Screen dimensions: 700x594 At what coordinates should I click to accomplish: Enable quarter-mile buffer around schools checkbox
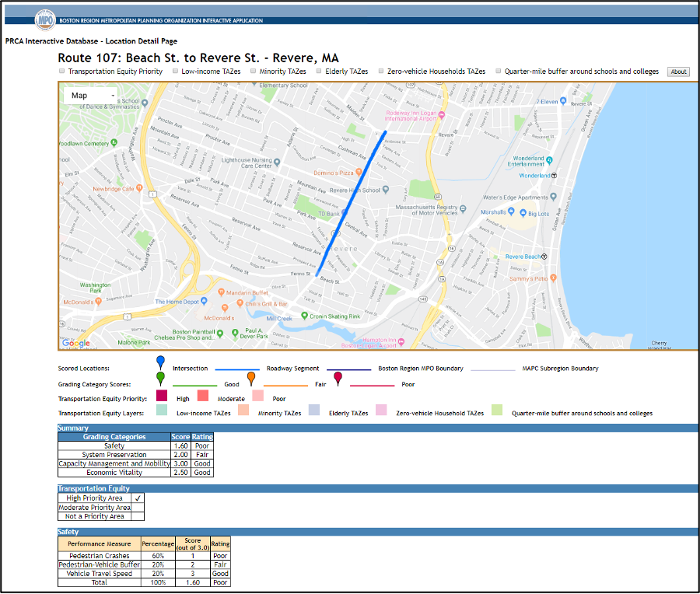coord(499,71)
